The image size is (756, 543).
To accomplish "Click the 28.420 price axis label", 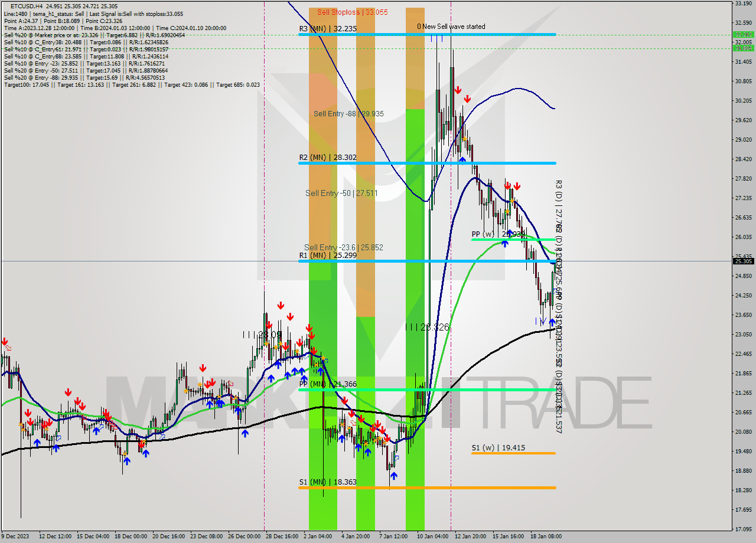I will point(743,159).
